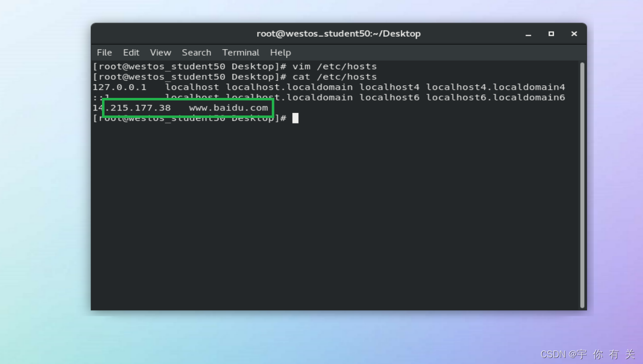Image resolution: width=643 pixels, height=364 pixels.
Task: Open the File menu
Action: (104, 52)
